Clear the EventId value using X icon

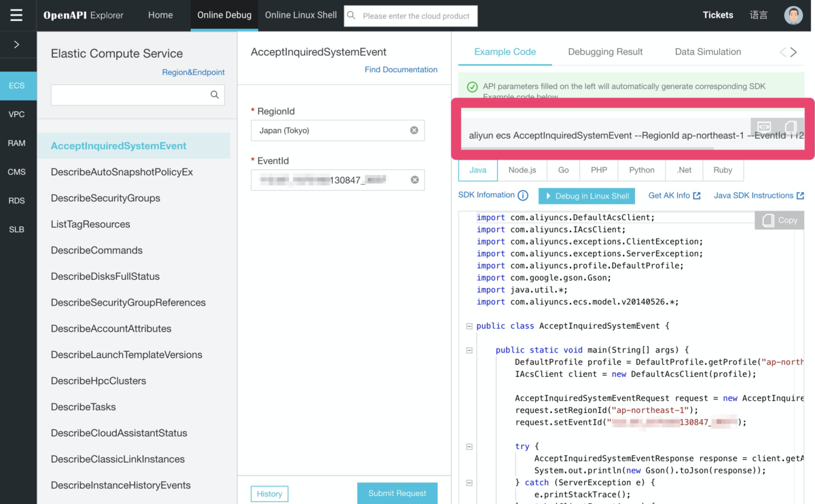click(x=414, y=180)
